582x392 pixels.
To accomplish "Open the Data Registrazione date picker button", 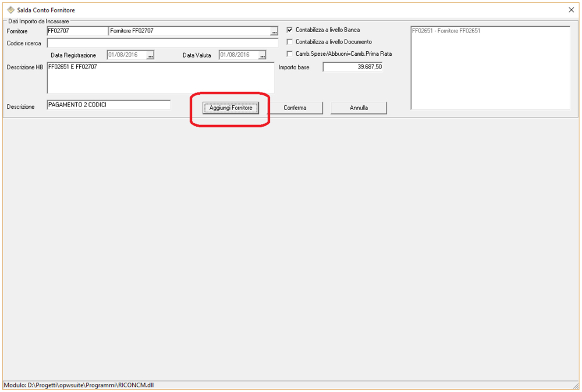I will pyautogui.click(x=150, y=55).
